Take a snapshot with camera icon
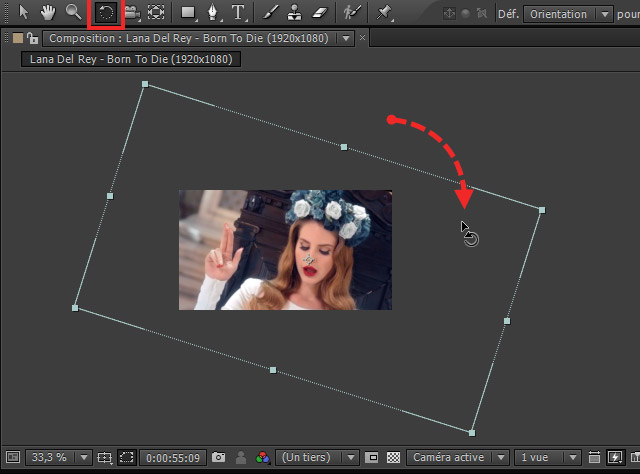 click(218, 457)
